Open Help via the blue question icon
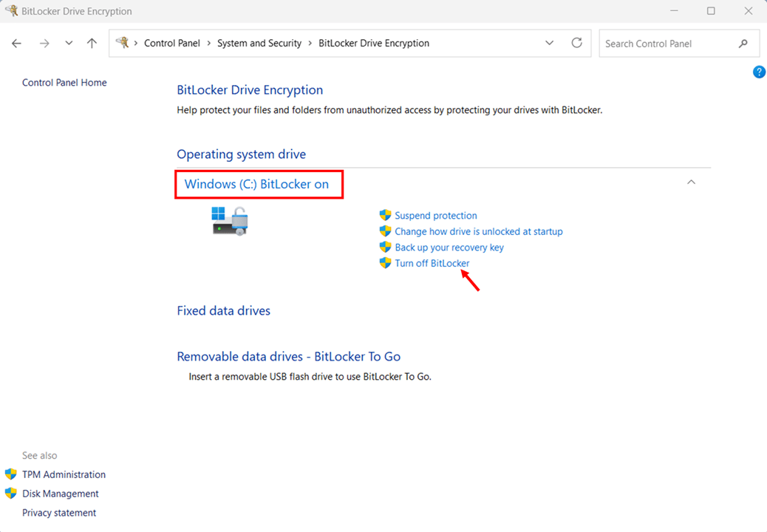Image resolution: width=767 pixels, height=532 pixels. [759, 72]
